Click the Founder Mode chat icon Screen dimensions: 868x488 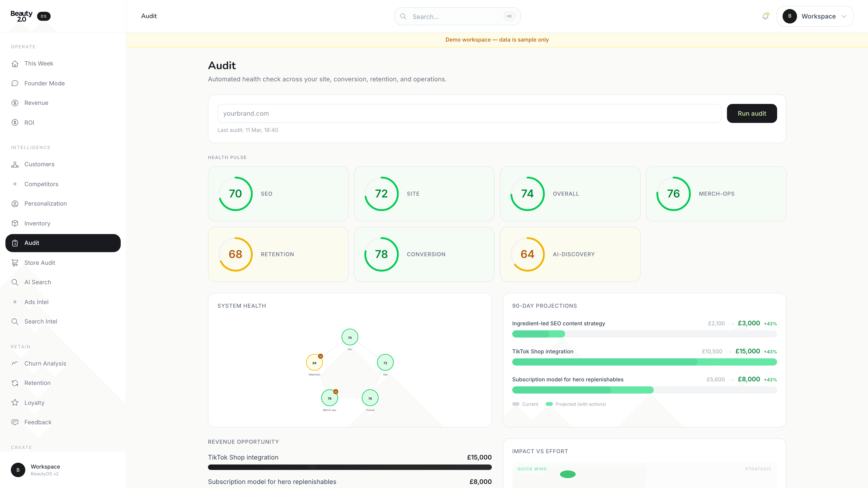click(15, 83)
